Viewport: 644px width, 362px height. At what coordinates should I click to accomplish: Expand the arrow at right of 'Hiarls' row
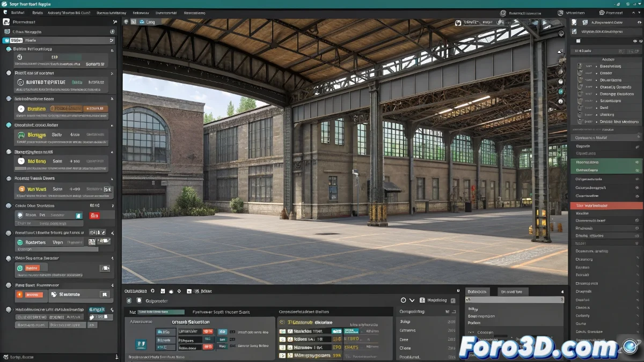click(x=112, y=40)
